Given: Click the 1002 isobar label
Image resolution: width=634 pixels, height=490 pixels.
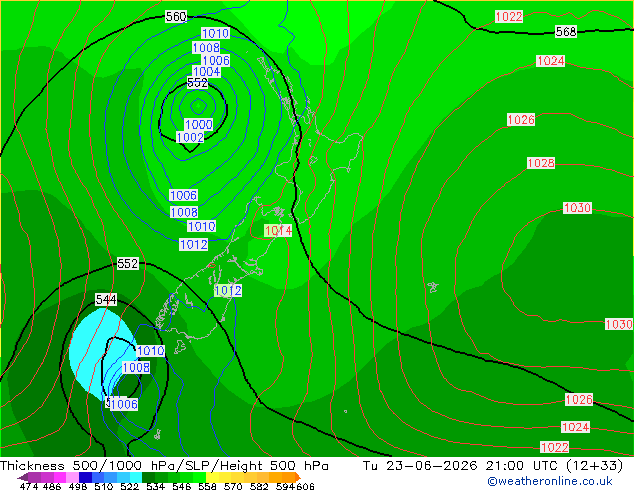Looking at the screenshot, I should (190, 137).
